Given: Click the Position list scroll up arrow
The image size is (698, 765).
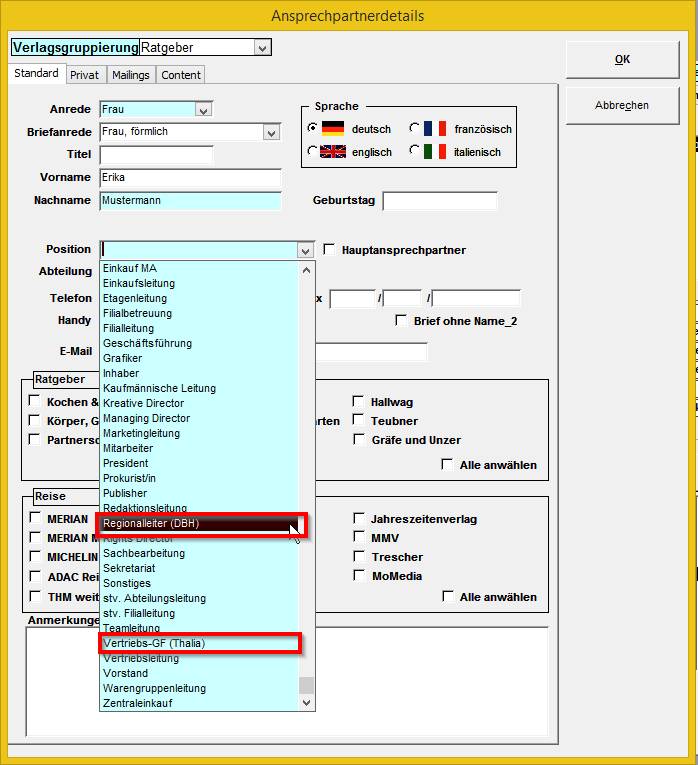Looking at the screenshot, I should tap(306, 270).
